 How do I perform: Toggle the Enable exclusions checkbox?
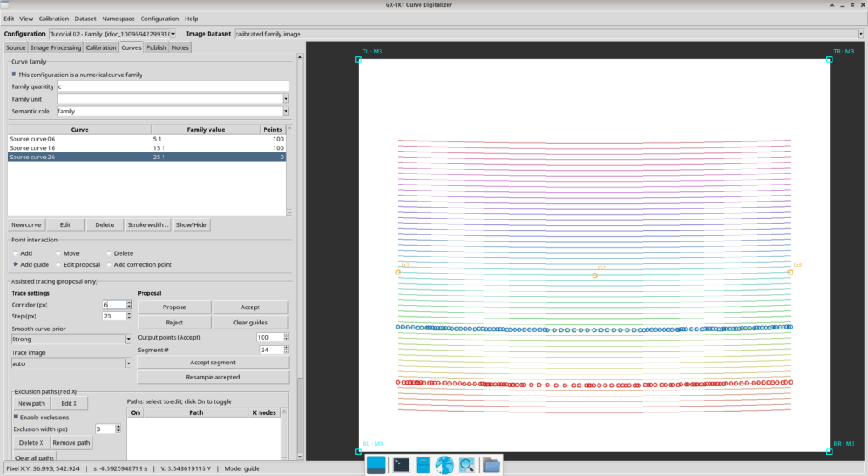pyautogui.click(x=15, y=417)
